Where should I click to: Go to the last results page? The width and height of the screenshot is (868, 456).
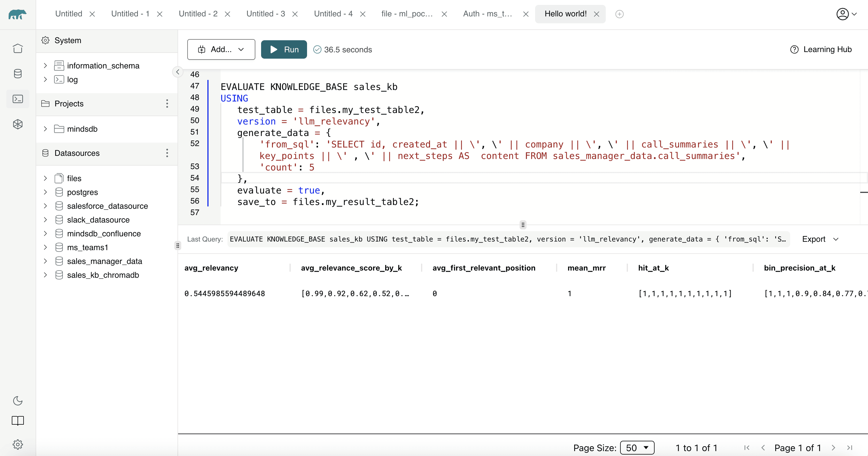point(849,448)
